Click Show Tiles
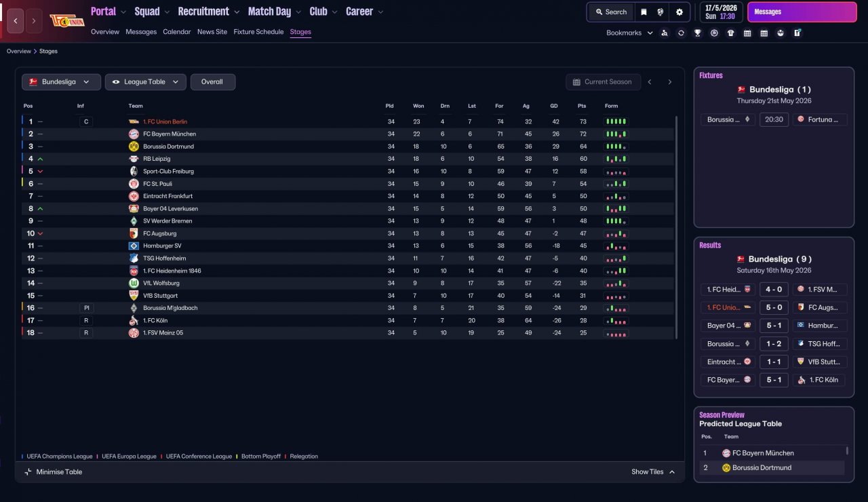868x502 pixels. pos(653,472)
